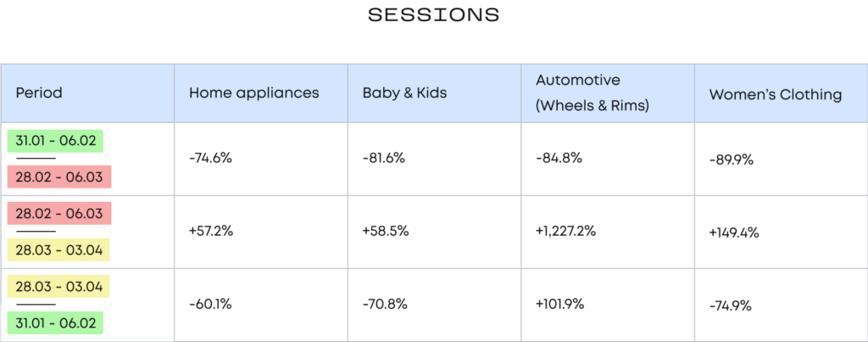Select the Period column header
The height and width of the screenshot is (342, 868).
[x=39, y=93]
